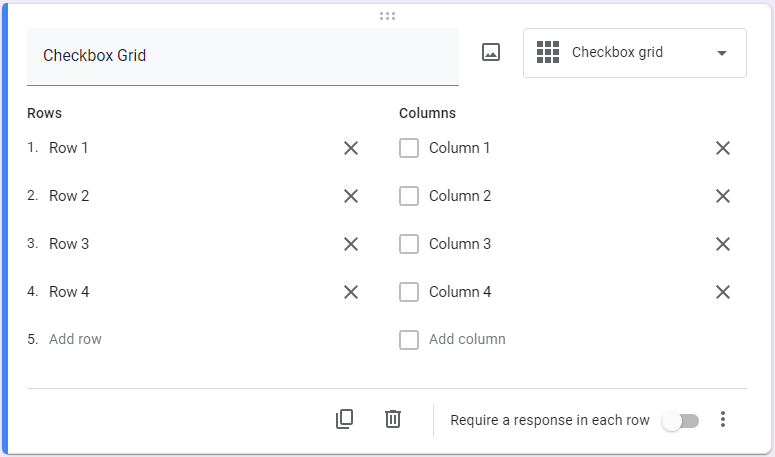
Task: Click the dropdown arrow of question type
Action: (722, 53)
